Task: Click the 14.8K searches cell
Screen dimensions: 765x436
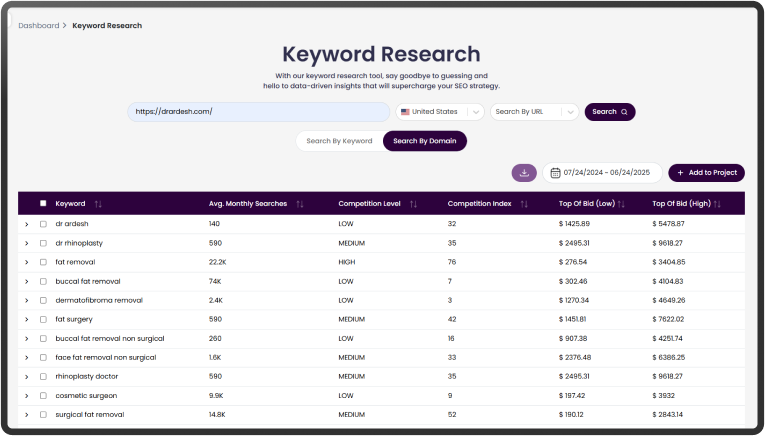Action: click(217, 415)
